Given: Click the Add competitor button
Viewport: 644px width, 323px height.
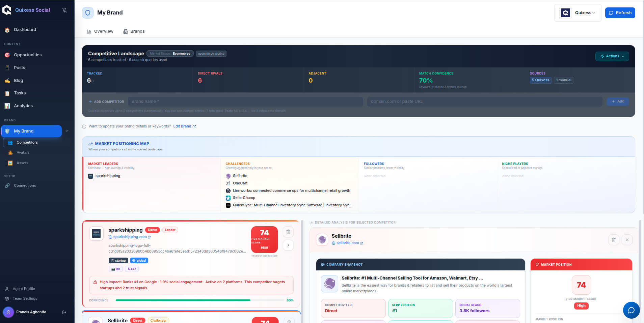Looking at the screenshot, I should [x=618, y=101].
